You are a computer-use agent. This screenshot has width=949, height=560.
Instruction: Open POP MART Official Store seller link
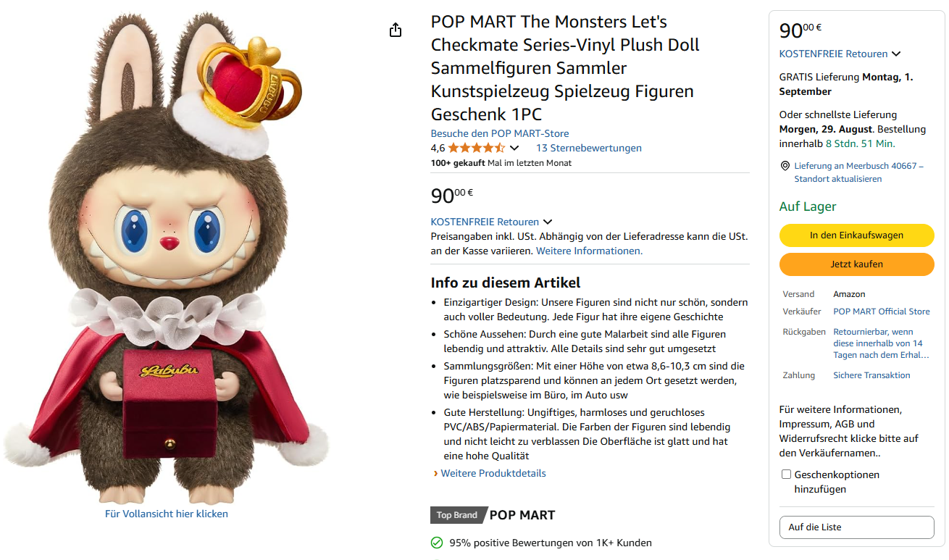[881, 312]
